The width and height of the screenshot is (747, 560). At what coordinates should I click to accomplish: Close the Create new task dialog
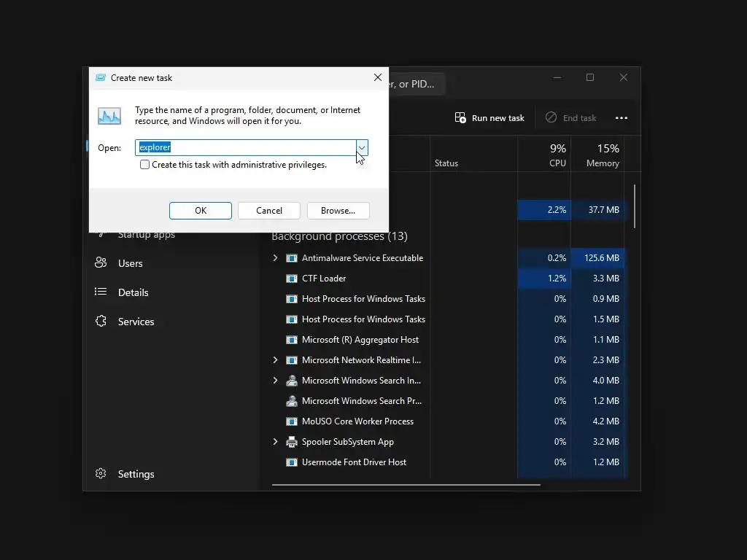coord(378,77)
